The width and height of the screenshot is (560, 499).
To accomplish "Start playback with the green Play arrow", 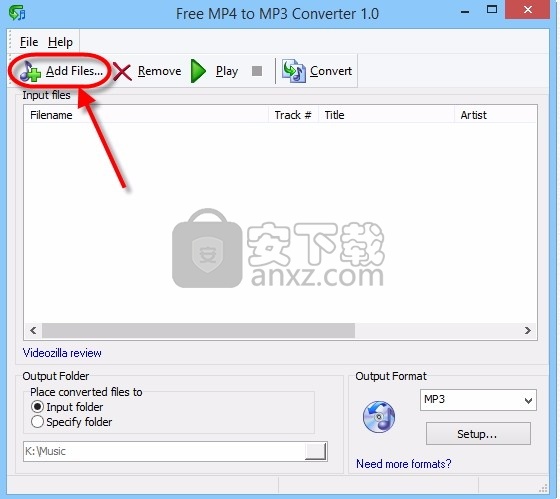I will tap(198, 71).
